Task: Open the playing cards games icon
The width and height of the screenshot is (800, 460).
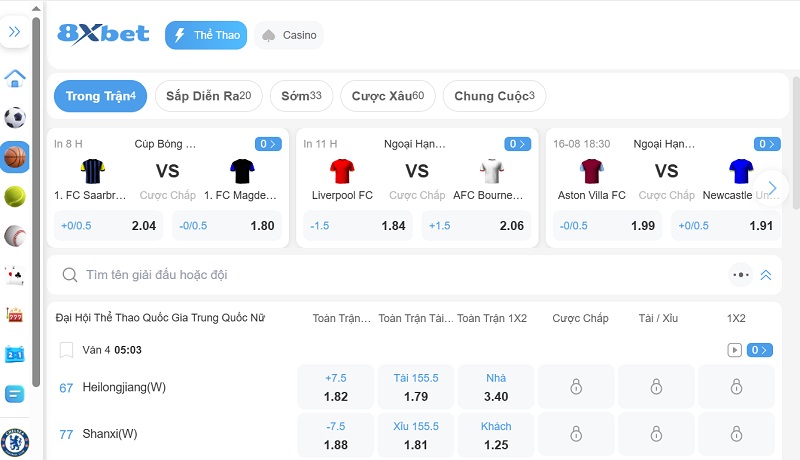Action: point(15,275)
